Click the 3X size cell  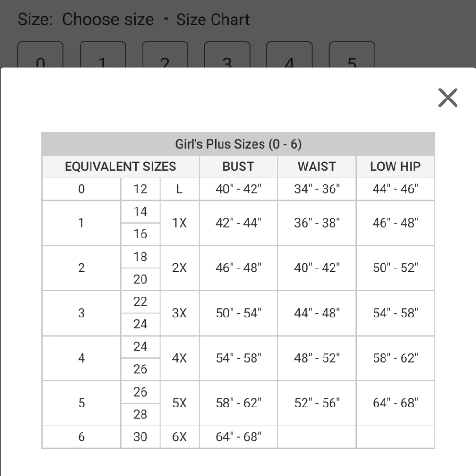[x=179, y=313]
